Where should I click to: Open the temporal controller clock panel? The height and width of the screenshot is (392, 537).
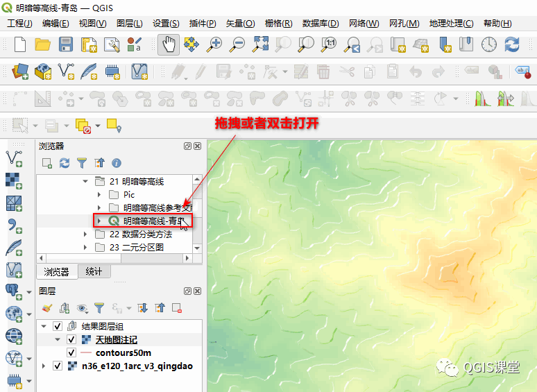click(488, 45)
